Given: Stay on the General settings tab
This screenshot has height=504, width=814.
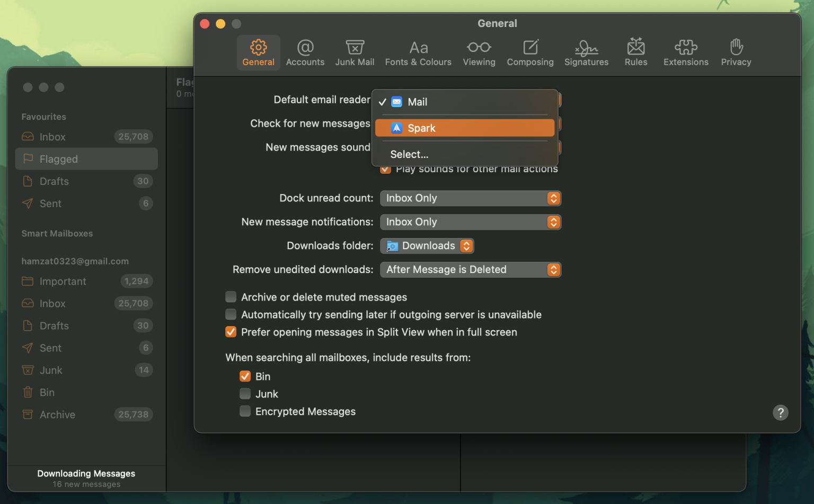Looking at the screenshot, I should (258, 52).
